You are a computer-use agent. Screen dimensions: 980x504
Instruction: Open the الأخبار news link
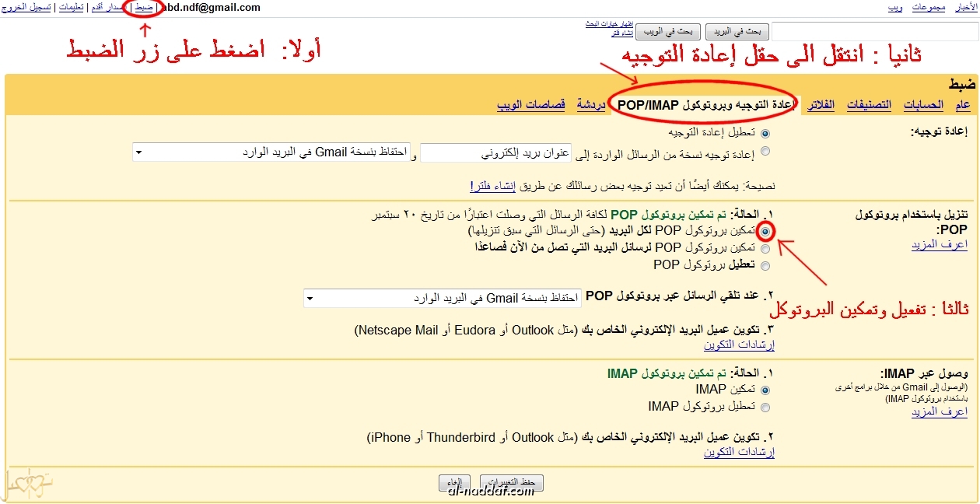pyautogui.click(x=964, y=8)
